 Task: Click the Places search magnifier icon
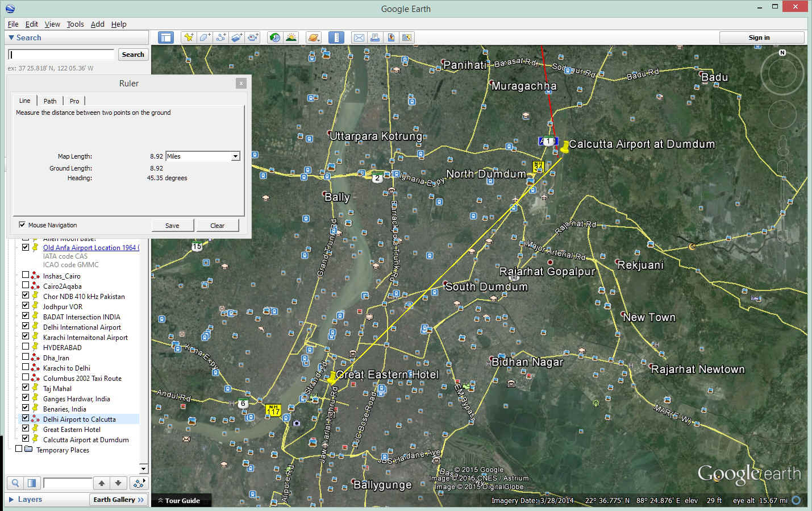(16, 483)
